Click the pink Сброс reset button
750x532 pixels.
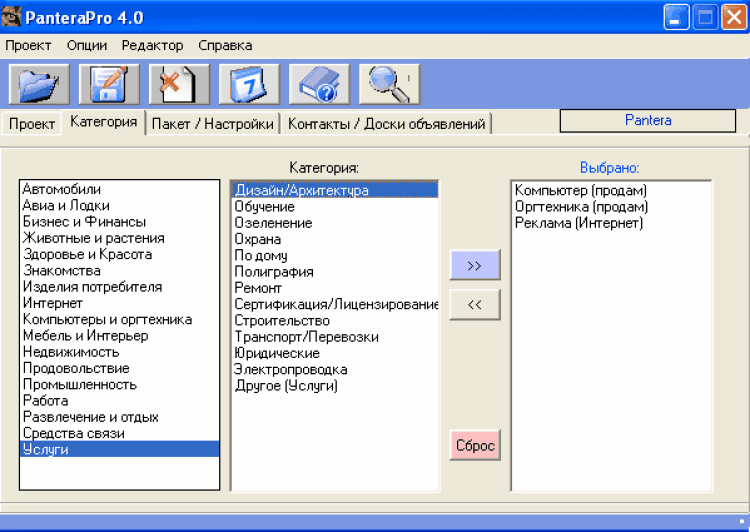pyautogui.click(x=474, y=445)
